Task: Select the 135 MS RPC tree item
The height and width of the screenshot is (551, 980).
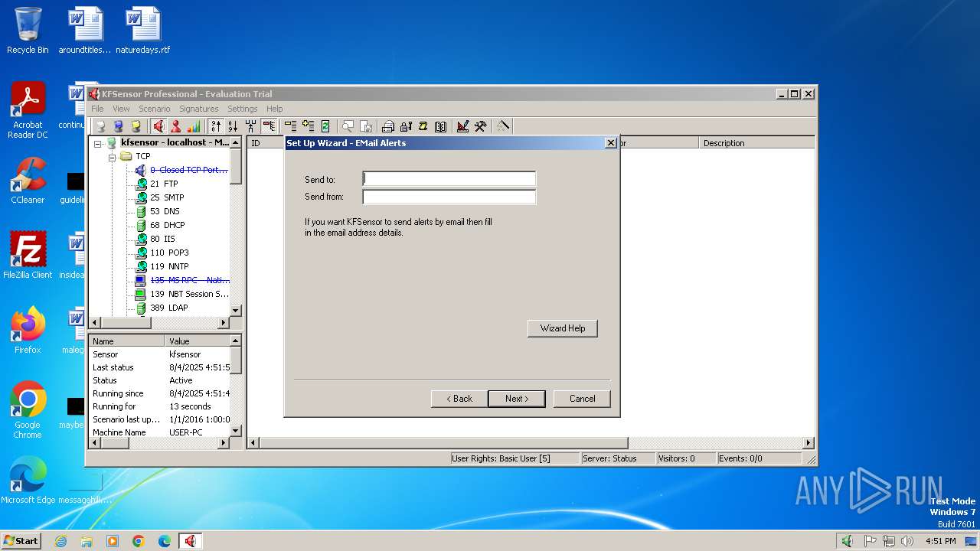Action: 189,280
